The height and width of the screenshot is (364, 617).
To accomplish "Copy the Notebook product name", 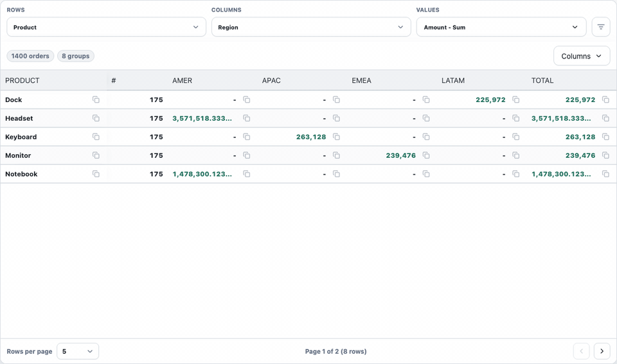I will pyautogui.click(x=96, y=174).
